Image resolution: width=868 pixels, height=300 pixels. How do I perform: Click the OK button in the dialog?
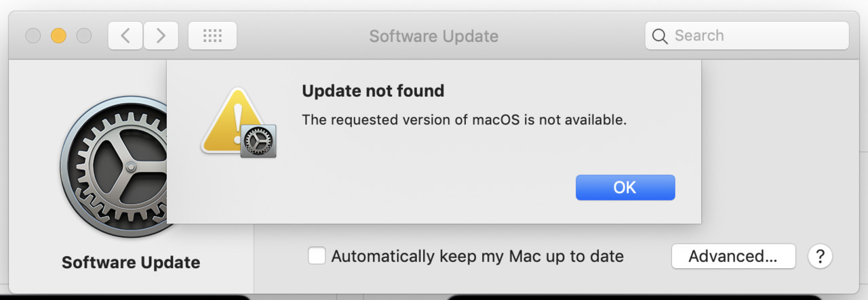[x=625, y=188]
